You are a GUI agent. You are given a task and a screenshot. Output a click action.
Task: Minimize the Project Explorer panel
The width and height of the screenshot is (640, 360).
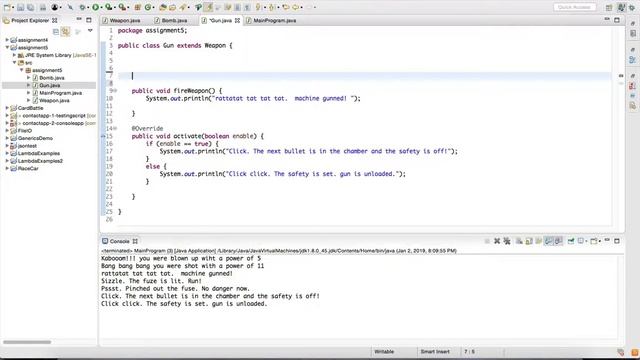point(79,20)
